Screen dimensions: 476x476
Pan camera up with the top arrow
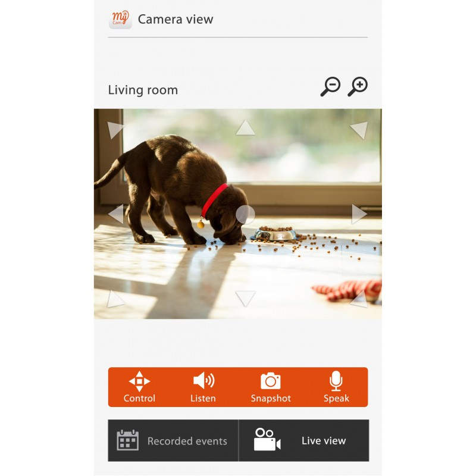coord(245,127)
